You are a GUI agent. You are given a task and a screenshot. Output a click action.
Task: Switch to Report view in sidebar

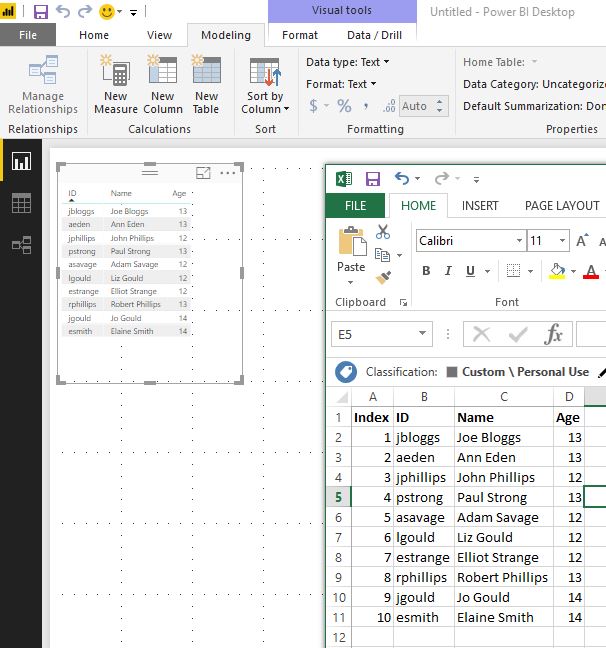(21, 161)
